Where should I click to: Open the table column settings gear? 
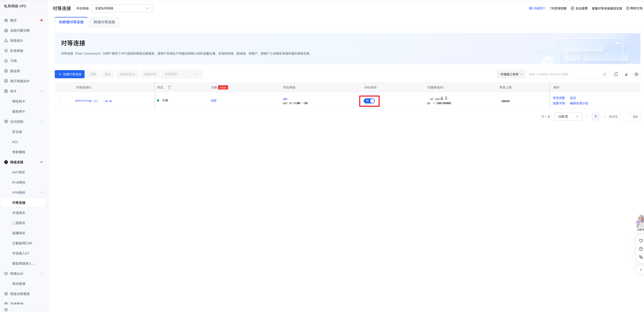click(x=636, y=74)
